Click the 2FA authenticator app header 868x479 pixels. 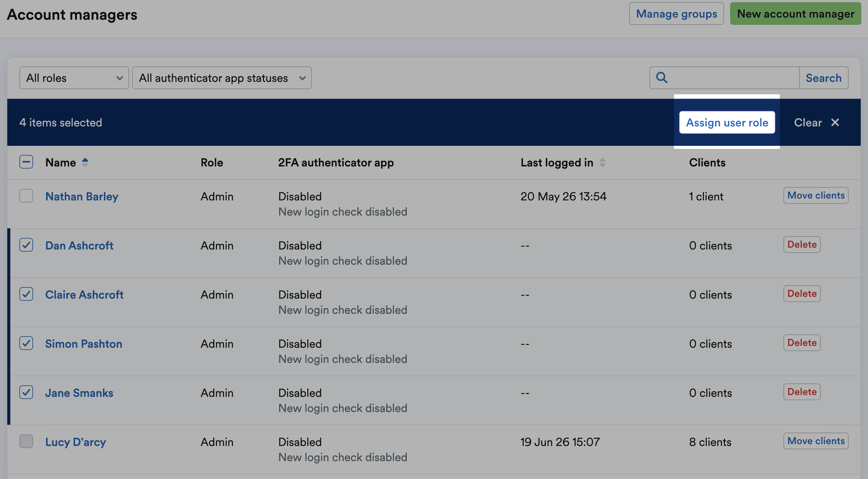click(336, 162)
